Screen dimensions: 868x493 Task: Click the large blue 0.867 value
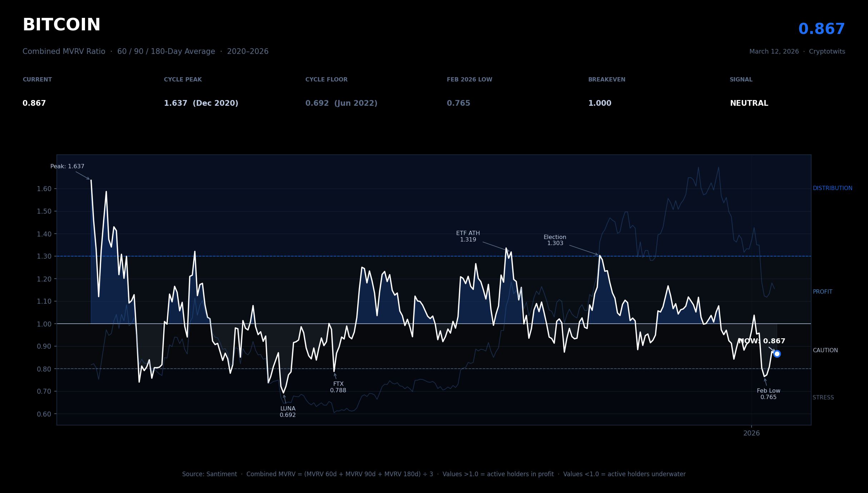[821, 29]
